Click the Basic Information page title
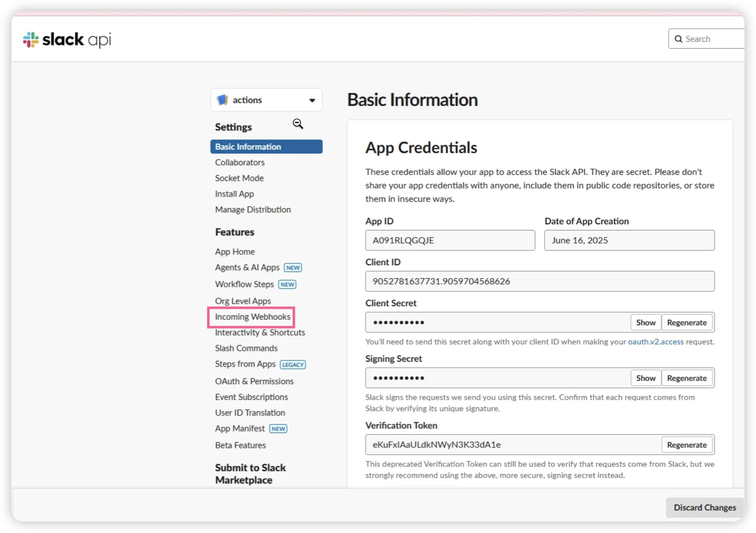This screenshot has width=756, height=533. 412,100
